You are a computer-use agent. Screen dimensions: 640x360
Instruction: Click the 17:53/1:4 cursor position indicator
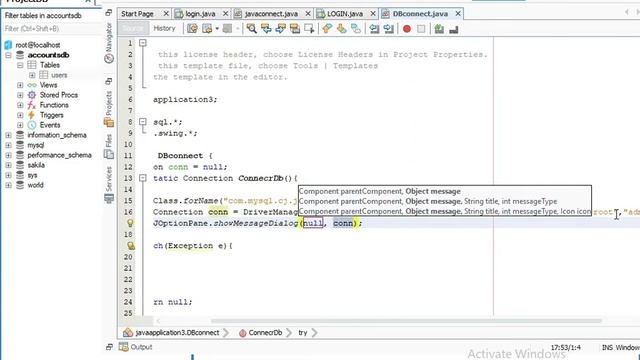click(566, 347)
